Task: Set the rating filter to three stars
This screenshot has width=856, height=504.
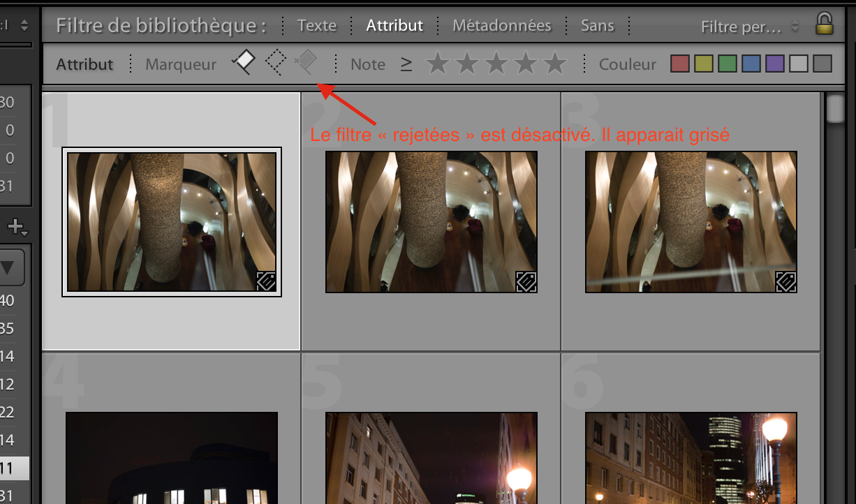Action: (496, 64)
